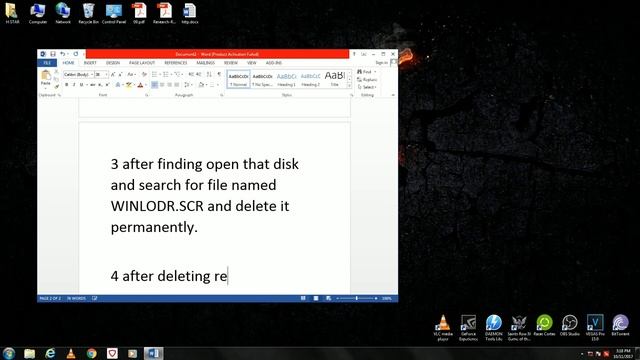This screenshot has width=640, height=360.
Task: Click the Font Color red A button
Action: pos(140,85)
